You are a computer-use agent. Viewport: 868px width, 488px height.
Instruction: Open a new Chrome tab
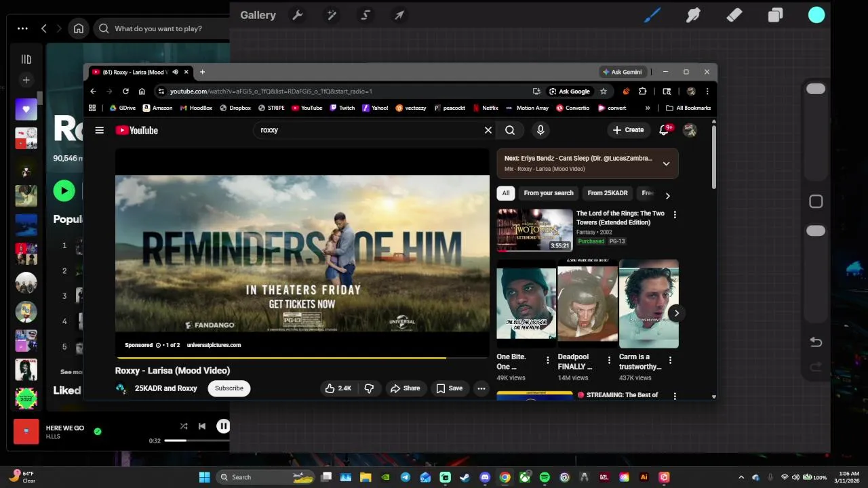[202, 72]
